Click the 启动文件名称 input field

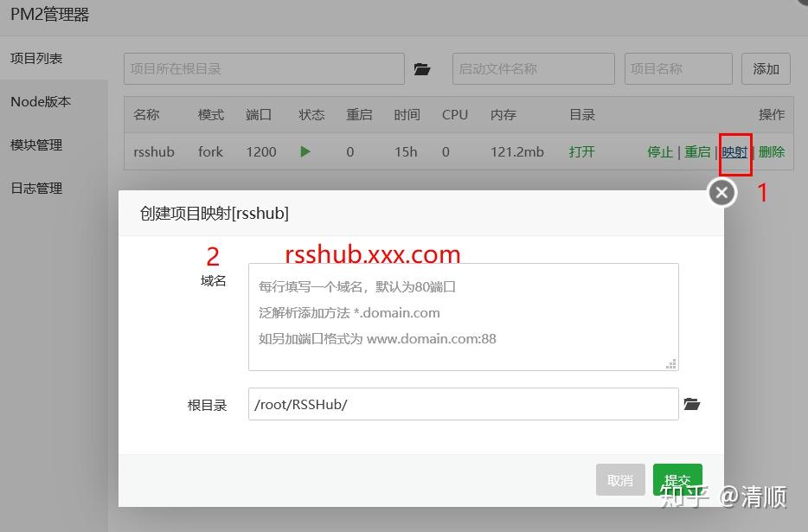(533, 68)
